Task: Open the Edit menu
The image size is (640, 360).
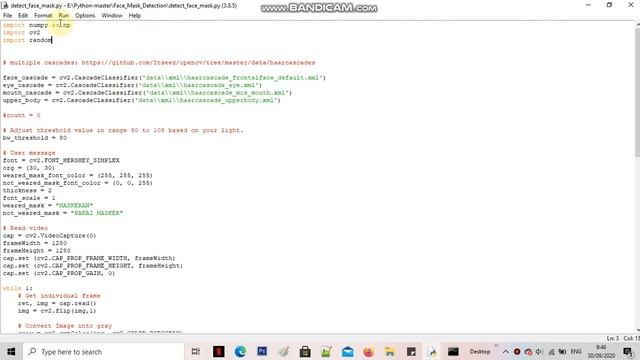Action: point(23,16)
